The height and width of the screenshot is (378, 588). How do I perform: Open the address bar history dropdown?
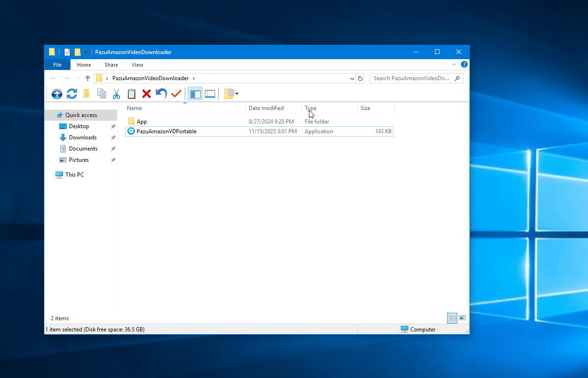click(352, 78)
